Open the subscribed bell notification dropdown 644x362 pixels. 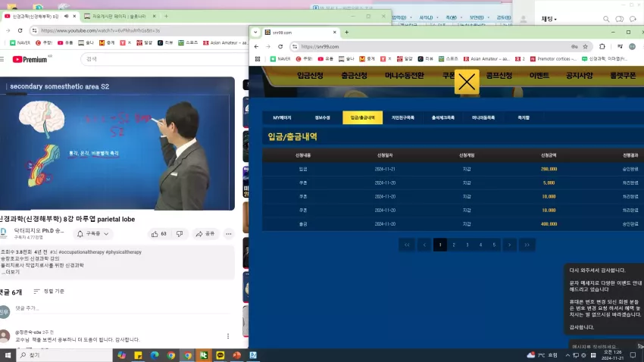[x=93, y=234]
